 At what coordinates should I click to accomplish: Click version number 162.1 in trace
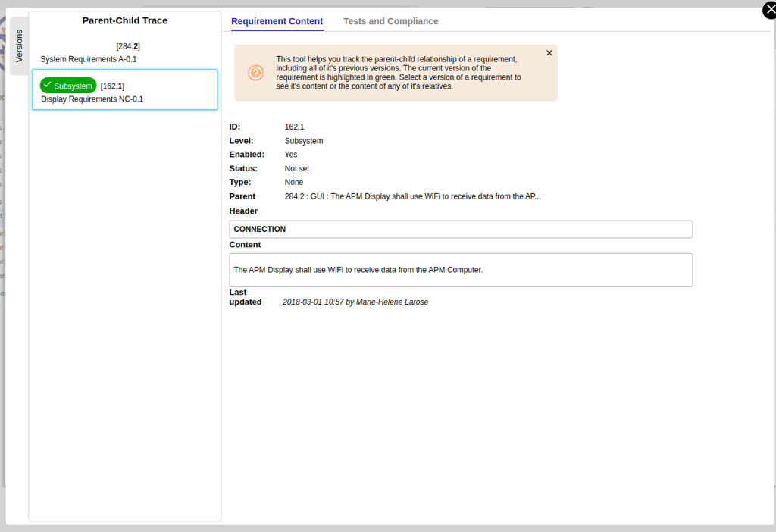pos(112,86)
